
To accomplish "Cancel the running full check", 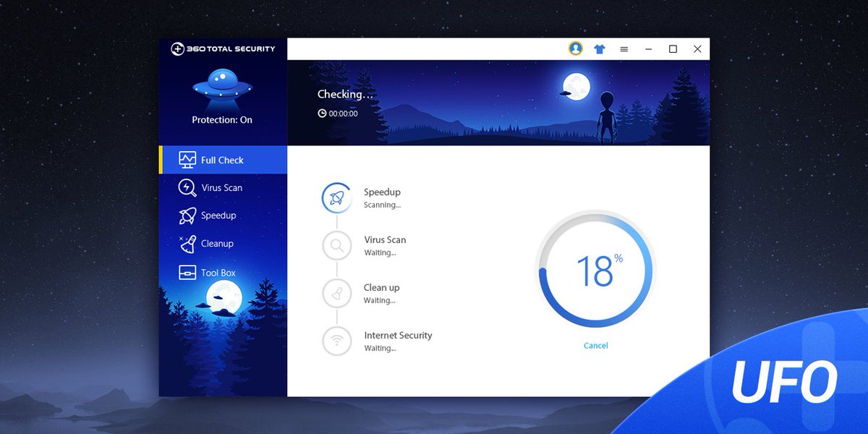I will 596,346.
